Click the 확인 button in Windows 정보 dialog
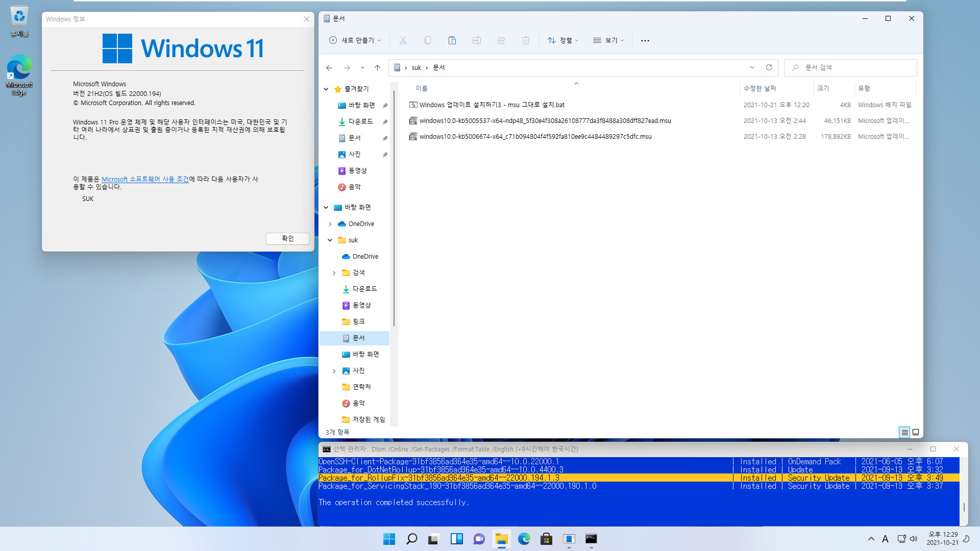Image resolution: width=980 pixels, height=551 pixels. [x=288, y=238]
